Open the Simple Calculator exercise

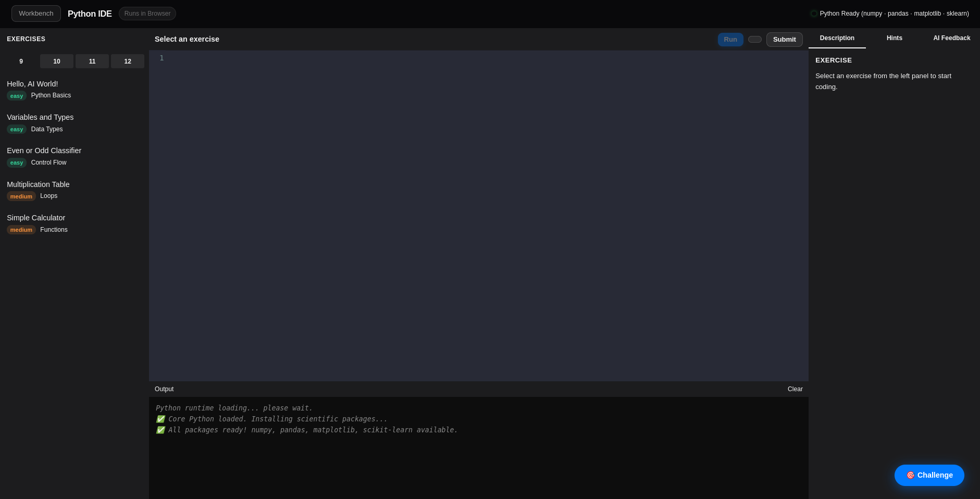(x=36, y=218)
